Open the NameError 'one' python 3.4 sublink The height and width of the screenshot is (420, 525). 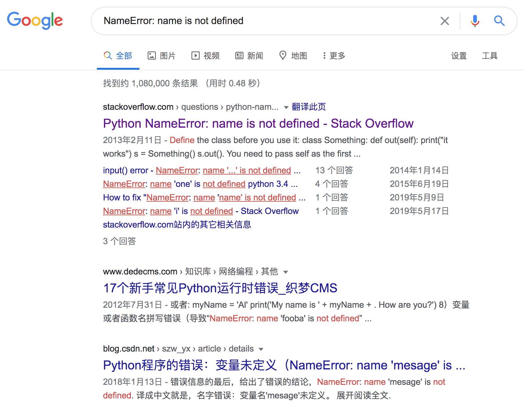[200, 184]
